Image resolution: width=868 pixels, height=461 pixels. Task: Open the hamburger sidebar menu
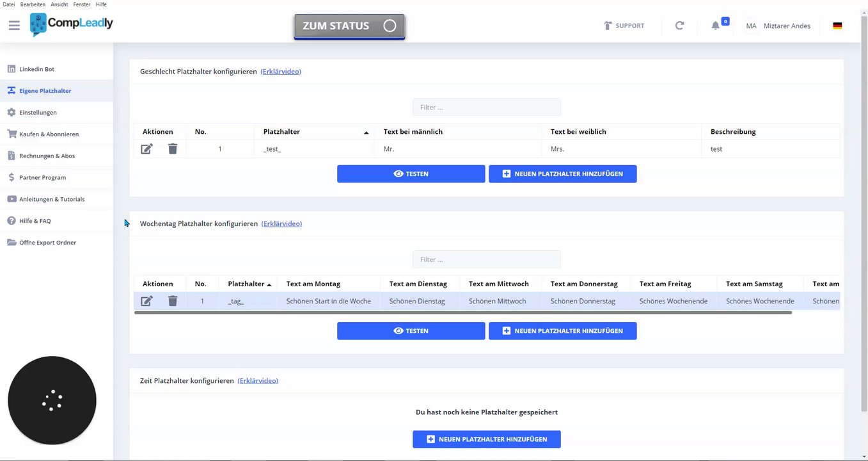pyautogui.click(x=14, y=26)
